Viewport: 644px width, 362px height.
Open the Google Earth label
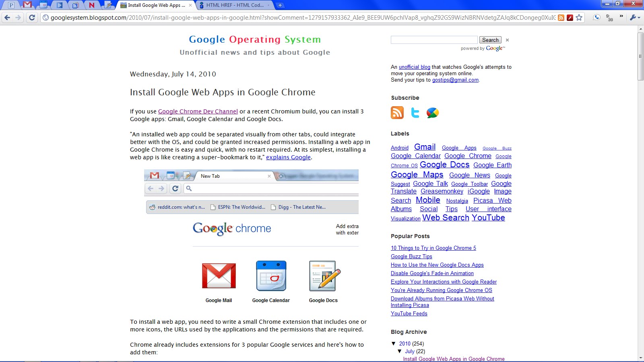[x=492, y=165]
